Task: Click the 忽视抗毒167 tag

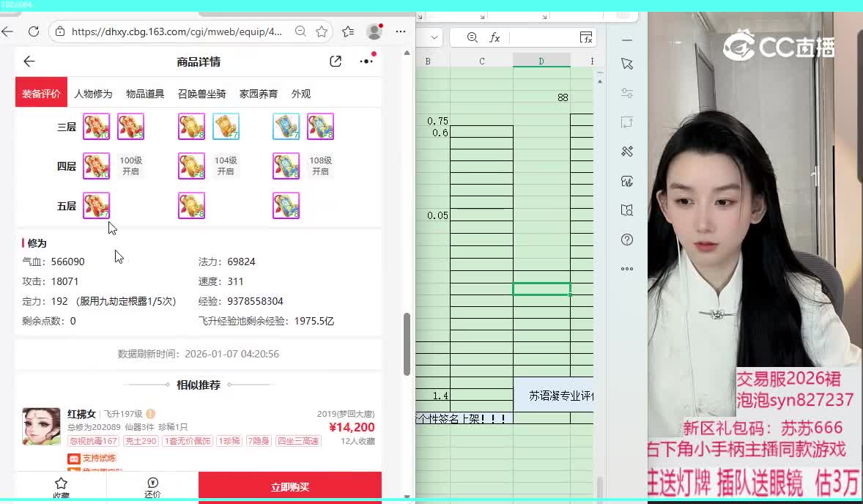Action: click(94, 441)
